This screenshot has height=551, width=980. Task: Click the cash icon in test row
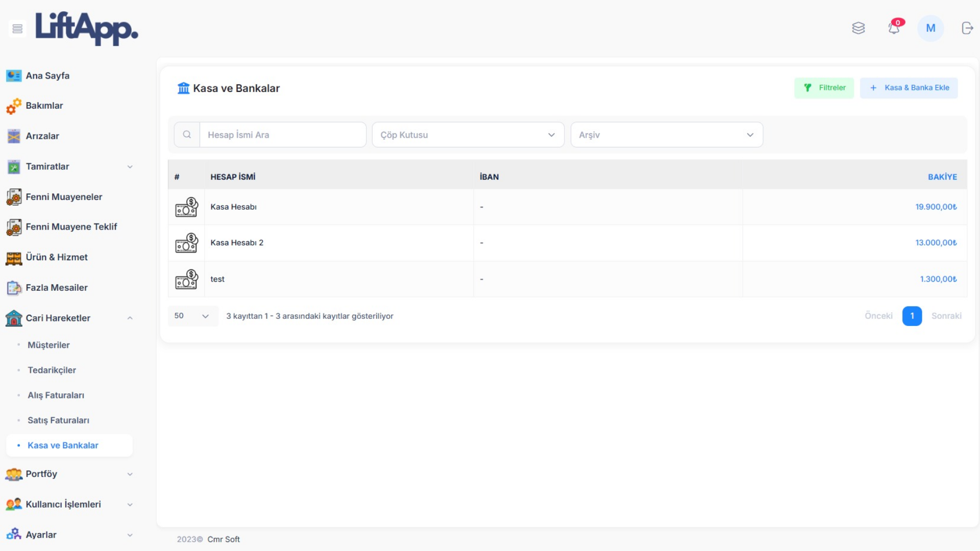[186, 279]
